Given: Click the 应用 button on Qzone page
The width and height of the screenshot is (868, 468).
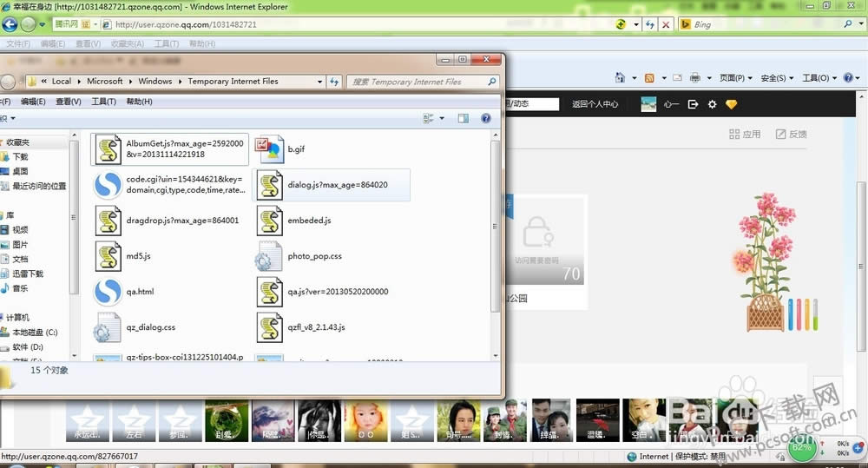Looking at the screenshot, I should (745, 134).
